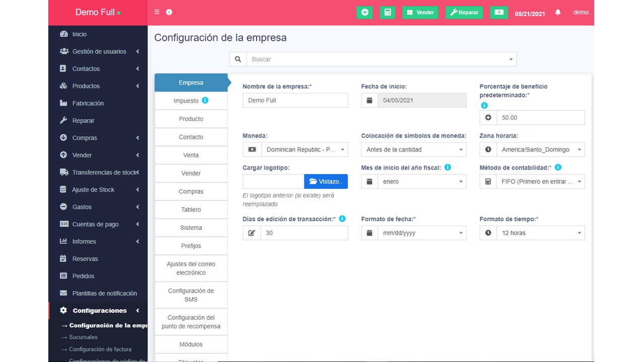This screenshot has height=362, width=644.
Task: Click info icon beside Método de contabilidad
Action: point(558,167)
